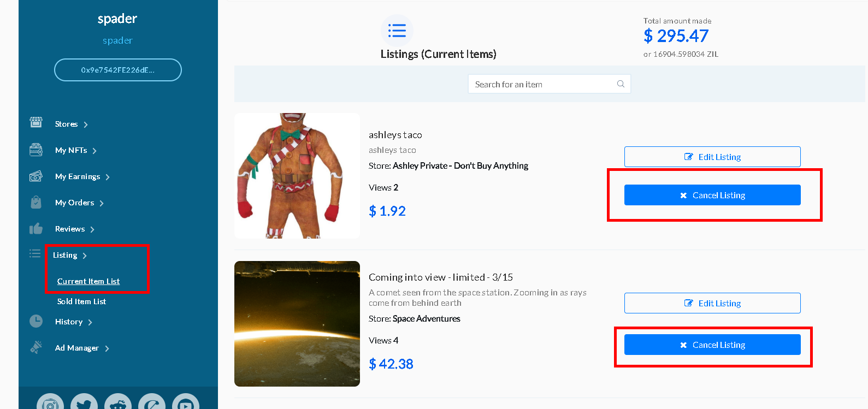Edit the Coming into view listing

pyautogui.click(x=712, y=303)
